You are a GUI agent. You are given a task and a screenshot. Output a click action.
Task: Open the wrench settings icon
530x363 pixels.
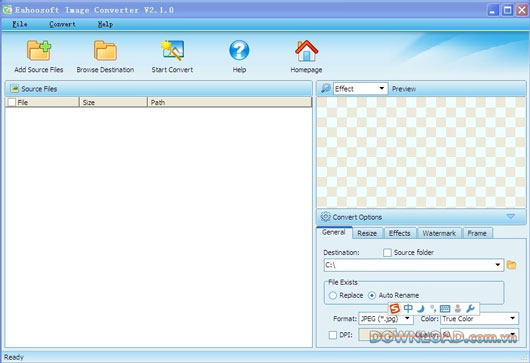pyautogui.click(x=470, y=308)
